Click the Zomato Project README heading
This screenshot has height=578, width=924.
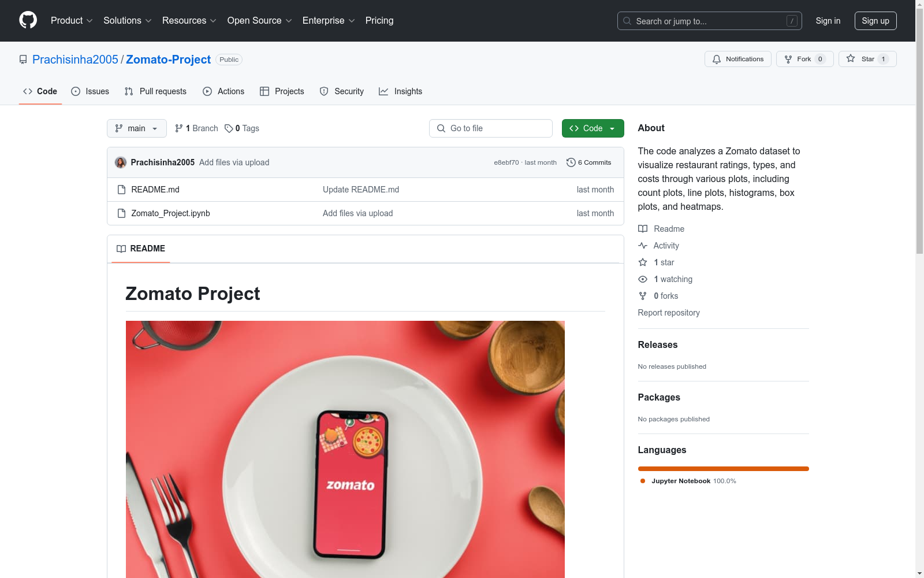click(193, 294)
